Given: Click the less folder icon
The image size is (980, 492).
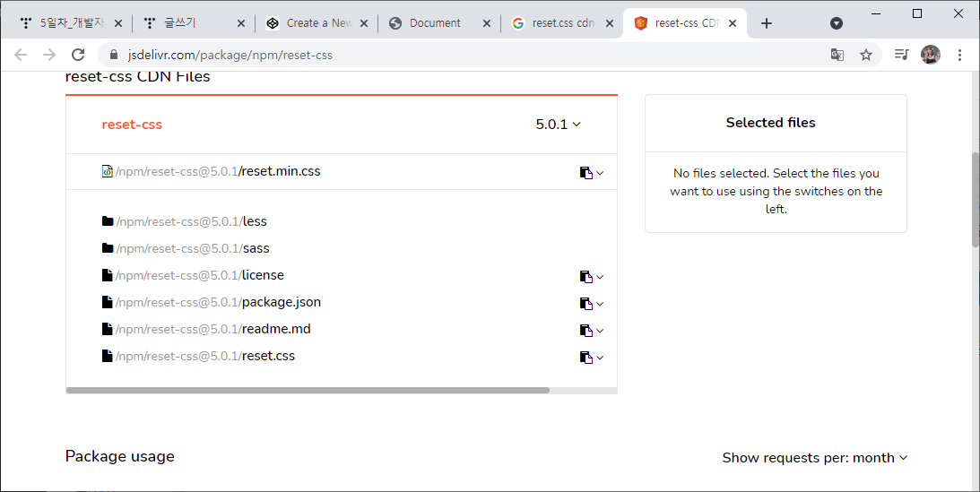Looking at the screenshot, I should point(108,221).
